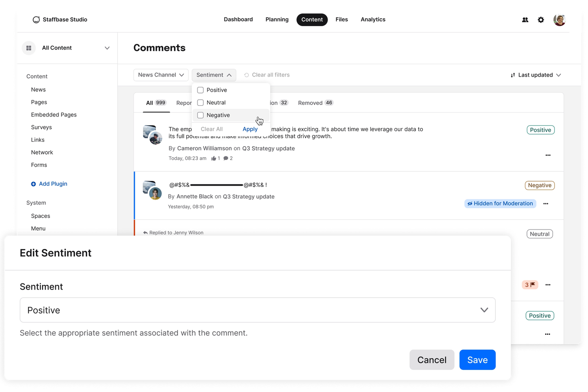Open the Staffbase Studio logo icon
588x392 pixels.
(x=36, y=19)
